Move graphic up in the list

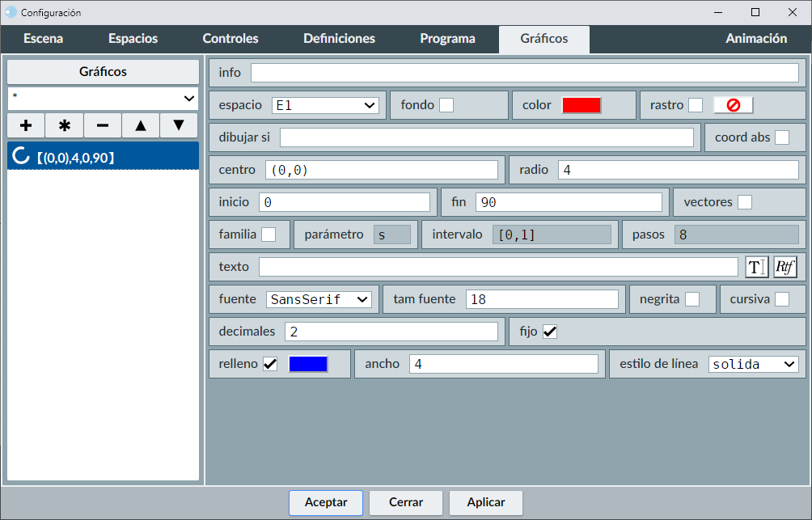tap(141, 126)
